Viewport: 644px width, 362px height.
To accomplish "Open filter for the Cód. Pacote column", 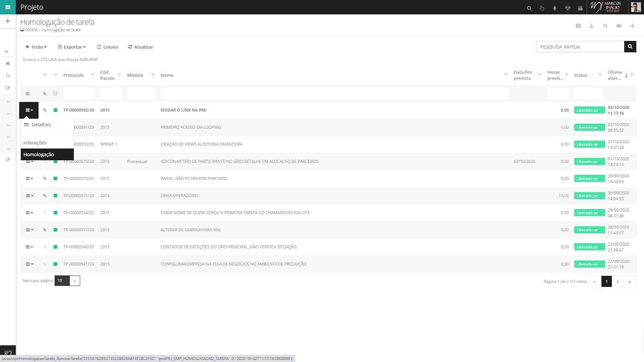I will 119,75.
